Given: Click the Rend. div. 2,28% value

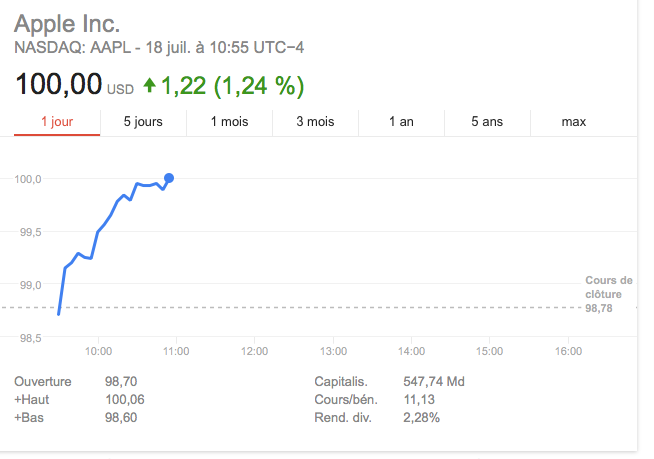Looking at the screenshot, I should [x=421, y=417].
